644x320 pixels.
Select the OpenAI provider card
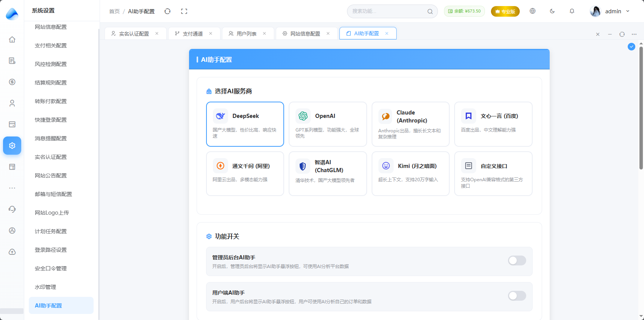(328, 124)
